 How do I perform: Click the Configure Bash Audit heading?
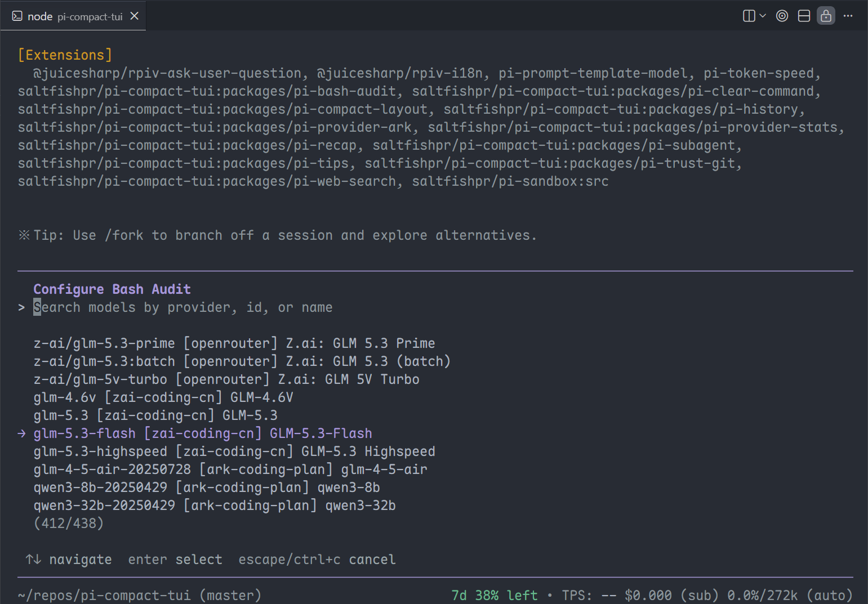tap(112, 289)
